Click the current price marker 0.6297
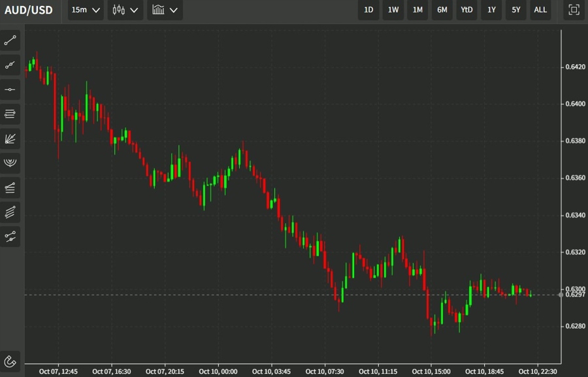Image resolution: width=588 pixels, height=377 pixels. (x=575, y=295)
